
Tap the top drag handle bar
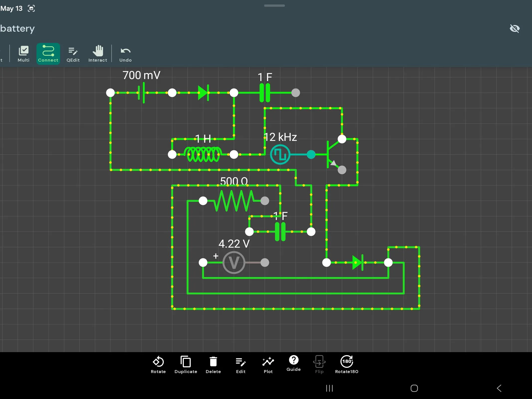(274, 5)
